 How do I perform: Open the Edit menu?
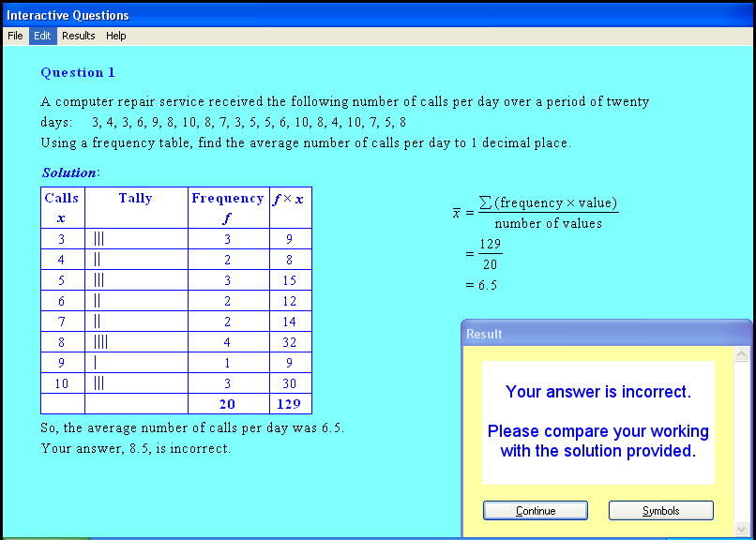(x=42, y=36)
